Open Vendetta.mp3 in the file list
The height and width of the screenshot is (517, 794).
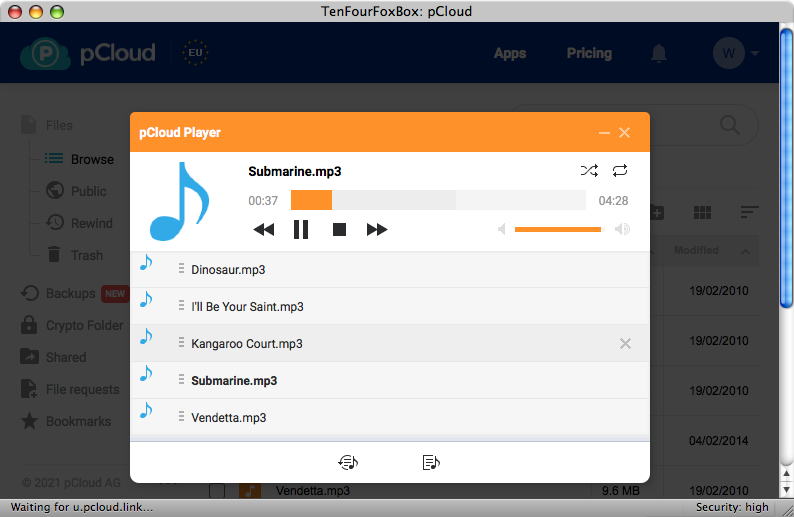coord(312,490)
